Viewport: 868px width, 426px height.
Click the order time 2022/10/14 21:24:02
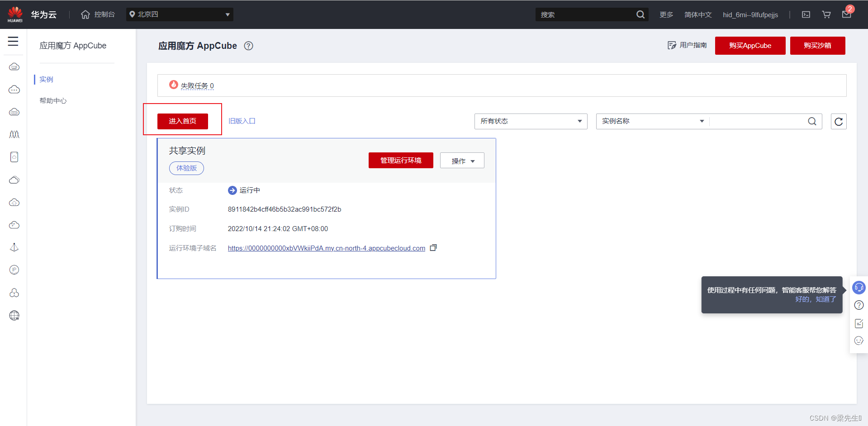[x=278, y=228]
